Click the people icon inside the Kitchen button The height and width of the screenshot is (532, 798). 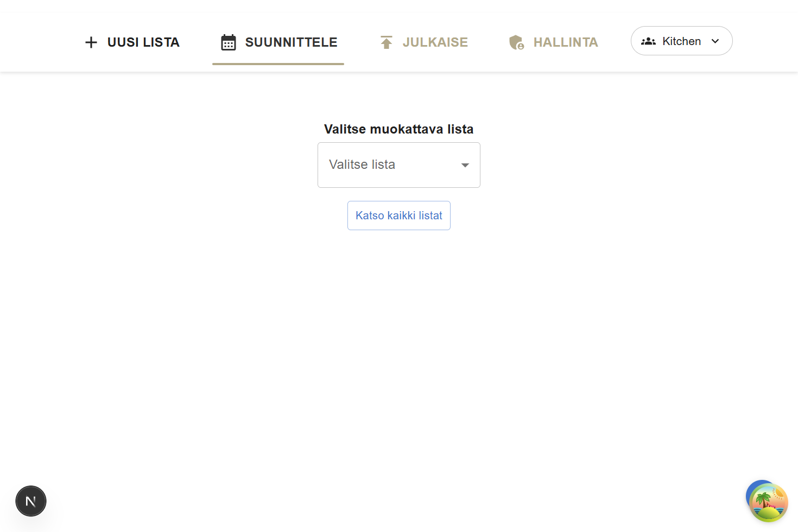pyautogui.click(x=649, y=41)
